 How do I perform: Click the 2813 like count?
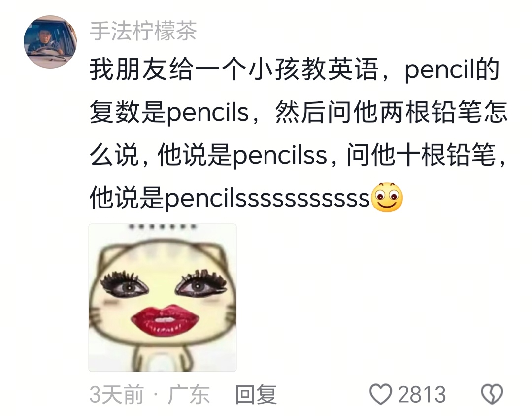[x=422, y=395]
